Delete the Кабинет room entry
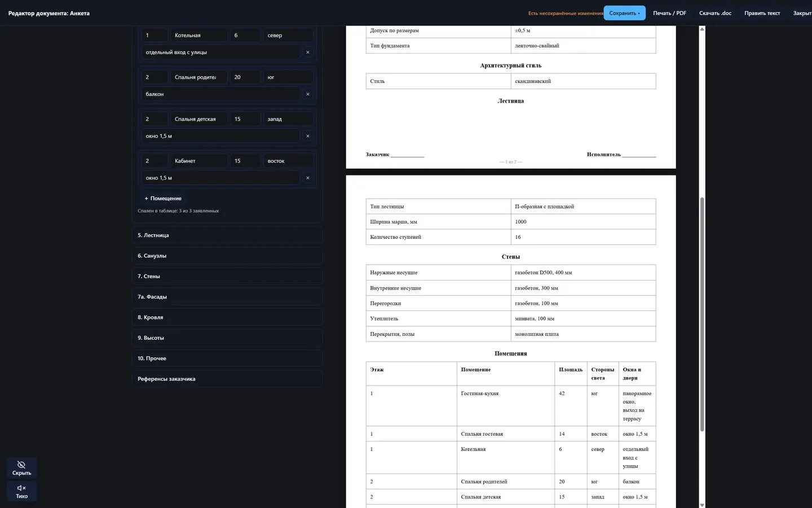This screenshot has width=812, height=508. coord(307,178)
